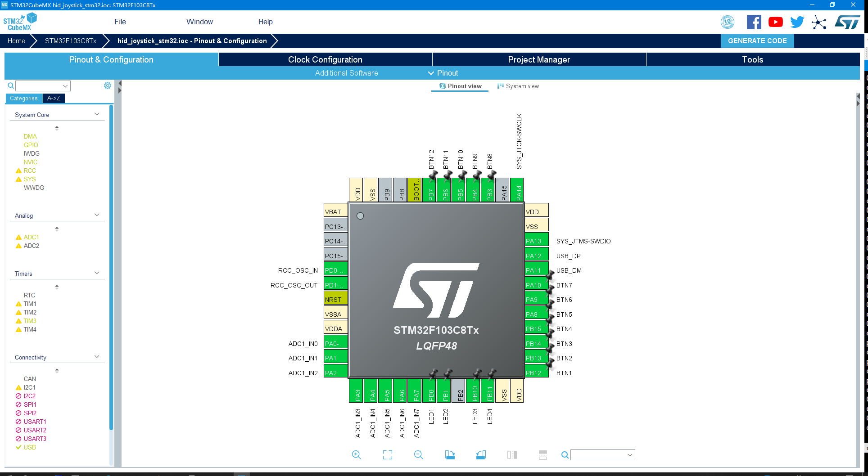Click the 10 years anniversary badge
The width and height of the screenshot is (868, 476).
728,22
